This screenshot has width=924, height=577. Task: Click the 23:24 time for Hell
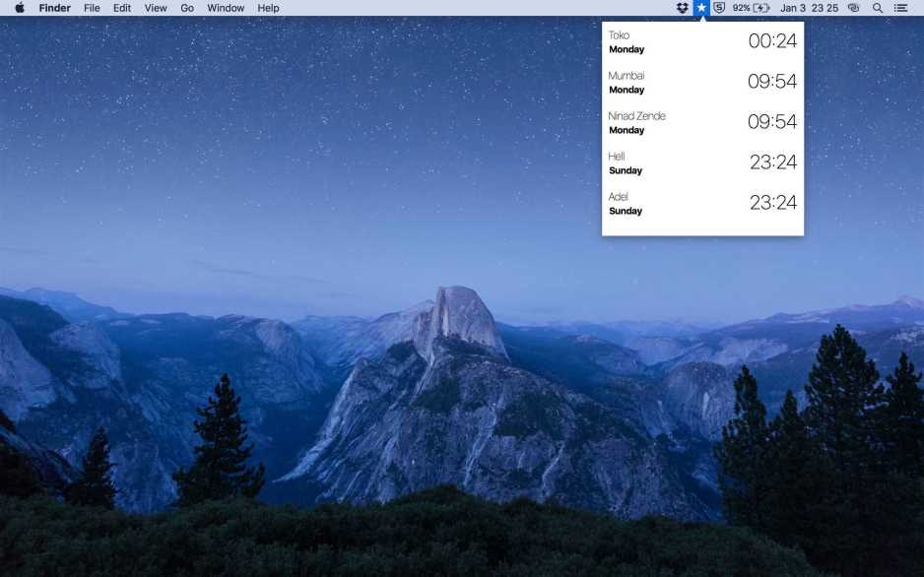[773, 161]
